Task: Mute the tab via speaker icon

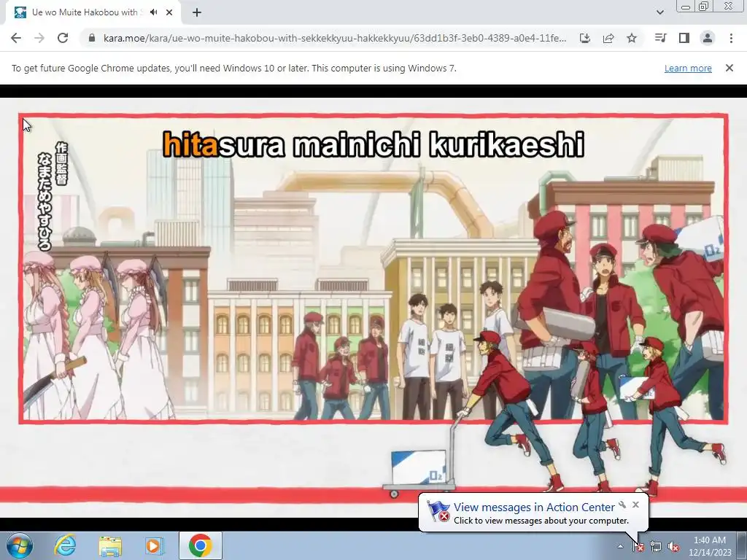Action: coord(153,12)
